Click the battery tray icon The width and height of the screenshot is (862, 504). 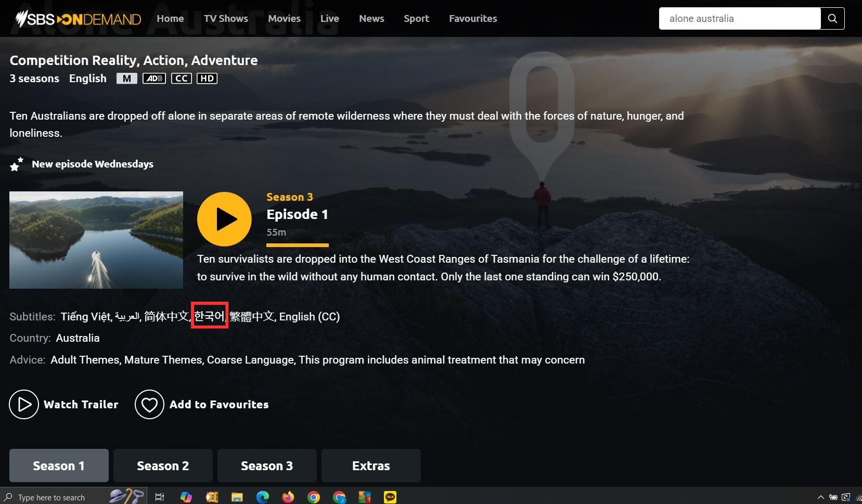833,497
